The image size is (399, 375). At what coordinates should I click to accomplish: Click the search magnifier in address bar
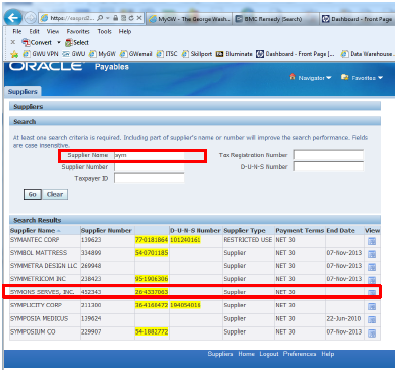click(100, 18)
